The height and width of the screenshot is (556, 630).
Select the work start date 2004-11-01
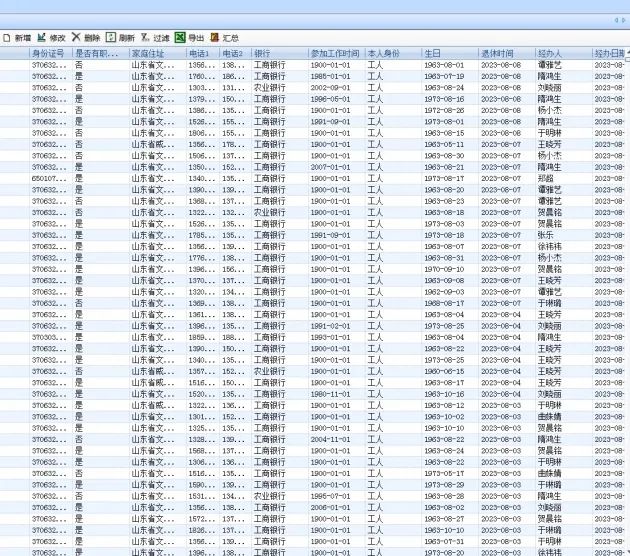[x=330, y=439]
